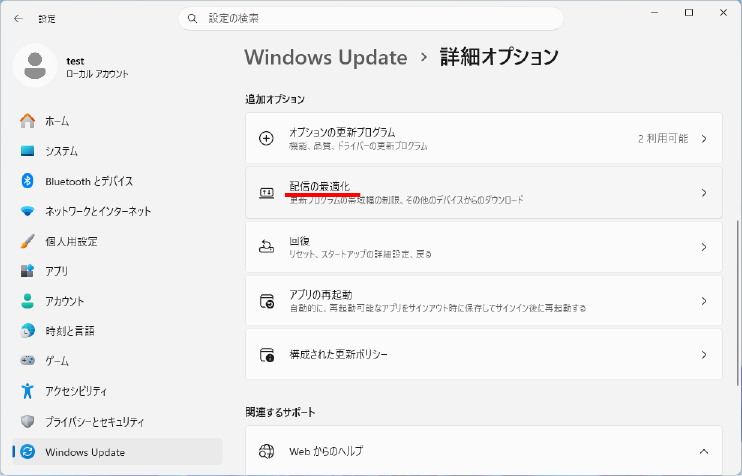
Task: Click the network Wi-Fi icon
Action: click(27, 211)
